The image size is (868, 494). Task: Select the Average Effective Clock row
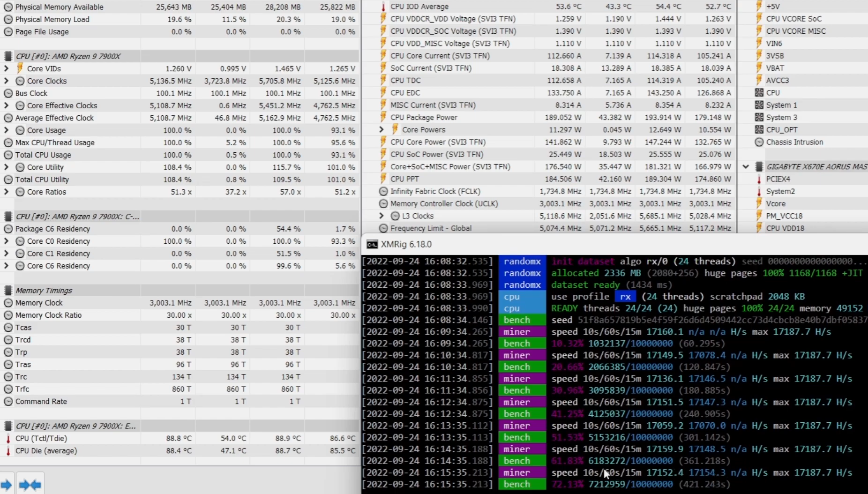point(180,118)
